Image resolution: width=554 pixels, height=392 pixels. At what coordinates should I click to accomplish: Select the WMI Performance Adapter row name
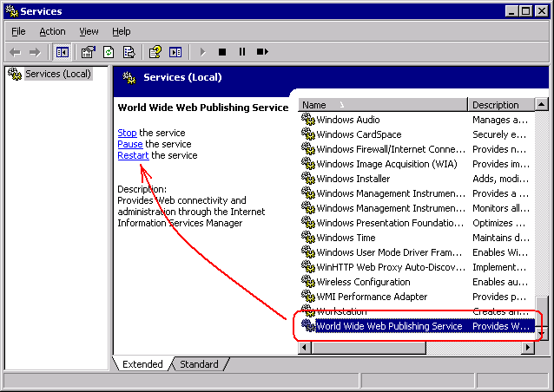coord(372,297)
